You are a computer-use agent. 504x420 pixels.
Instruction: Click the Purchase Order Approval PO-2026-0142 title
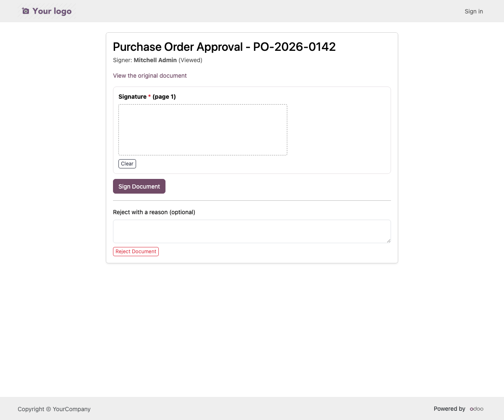(x=224, y=47)
